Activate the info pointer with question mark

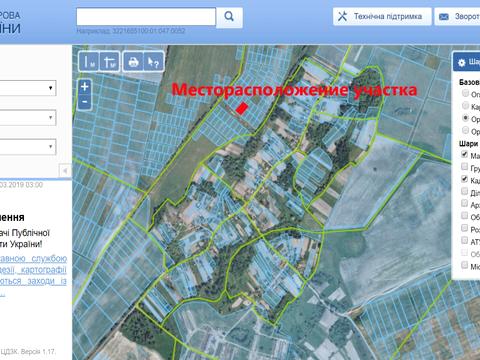154,62
